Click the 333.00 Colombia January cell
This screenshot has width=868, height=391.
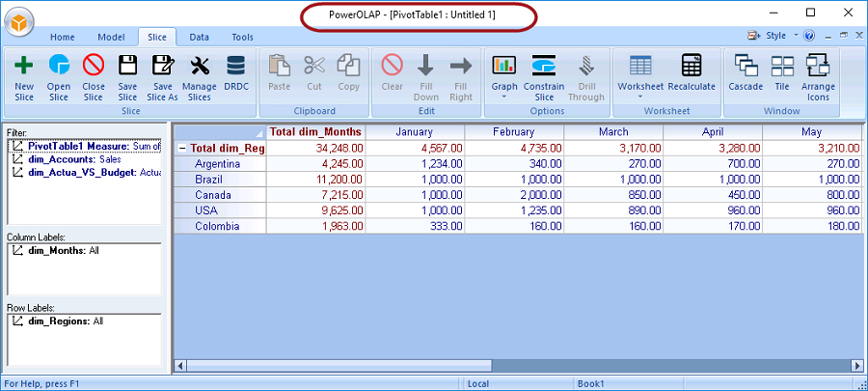click(x=415, y=226)
